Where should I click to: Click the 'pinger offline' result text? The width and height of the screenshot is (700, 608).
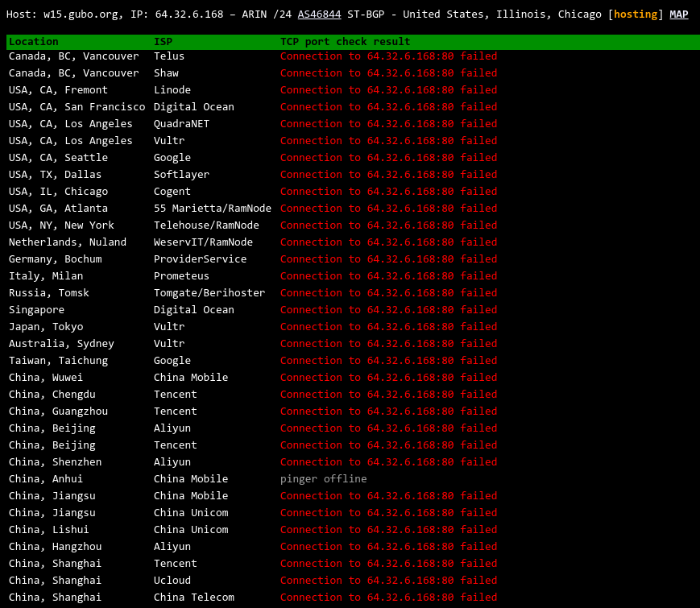[324, 479]
